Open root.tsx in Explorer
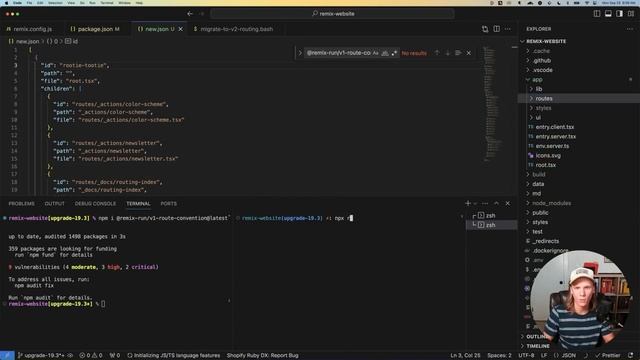 (x=545, y=165)
